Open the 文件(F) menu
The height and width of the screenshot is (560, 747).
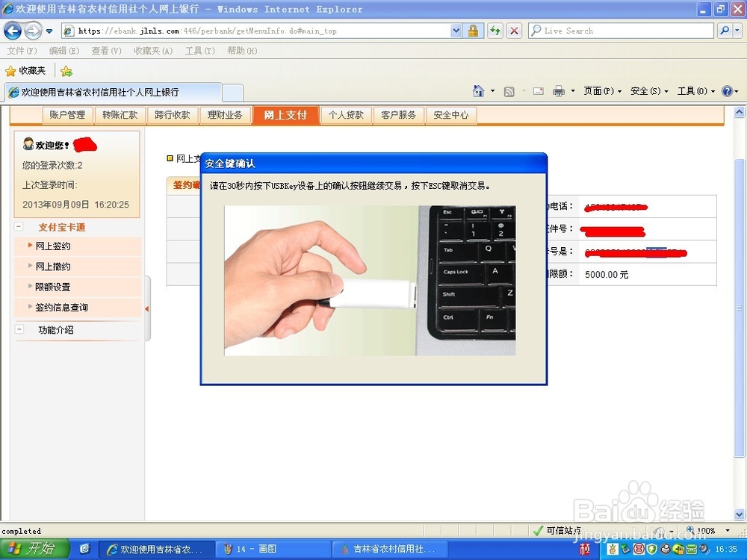point(22,51)
